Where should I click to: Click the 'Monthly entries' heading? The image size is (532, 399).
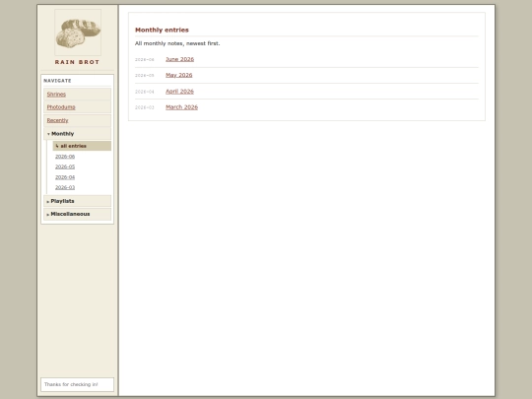pos(162,30)
